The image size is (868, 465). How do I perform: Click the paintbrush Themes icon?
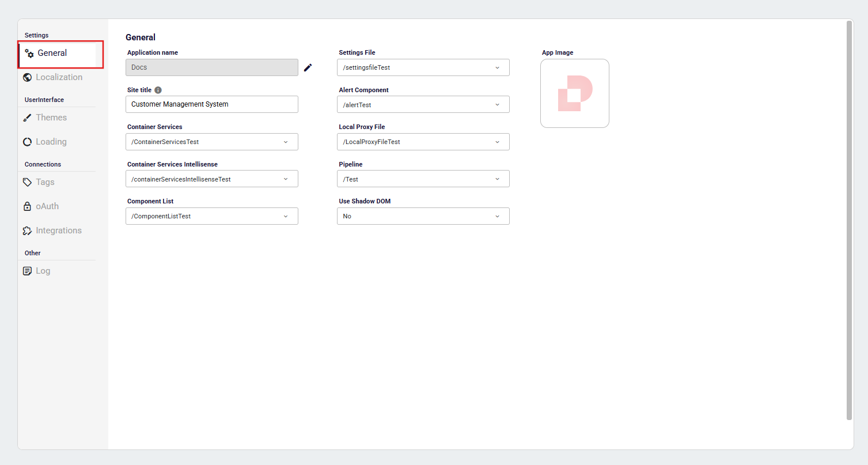(x=27, y=118)
